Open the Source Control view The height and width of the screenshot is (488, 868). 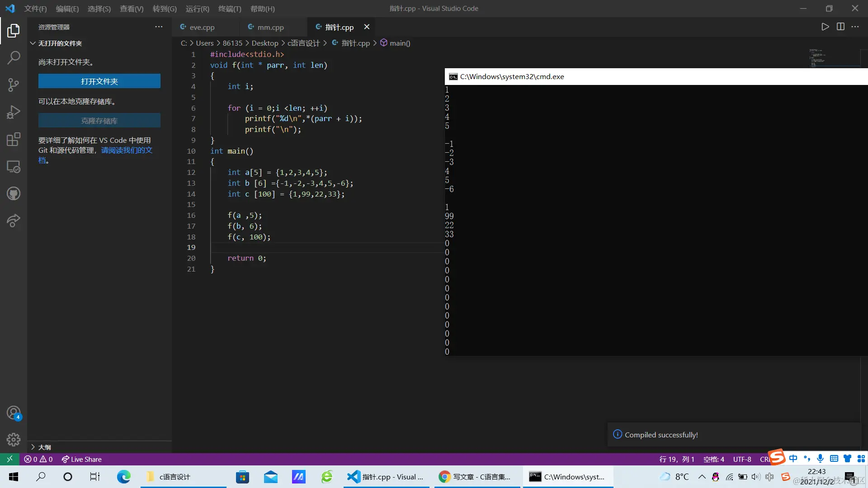click(x=14, y=84)
